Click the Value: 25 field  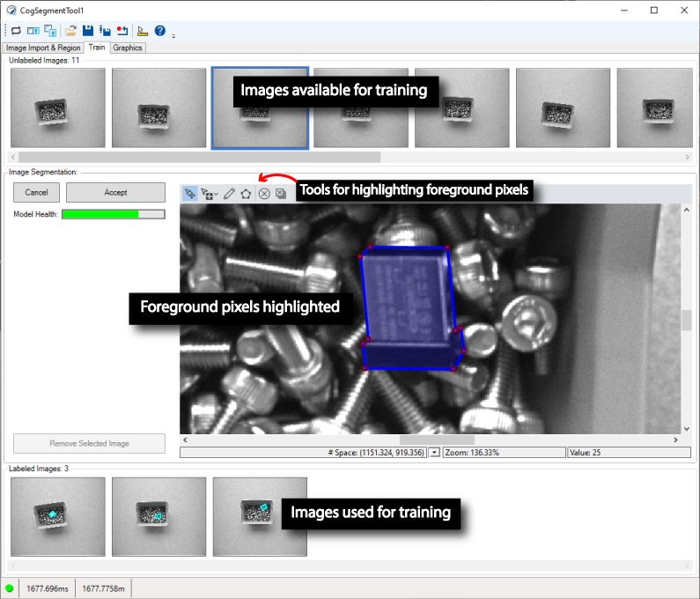(x=629, y=453)
